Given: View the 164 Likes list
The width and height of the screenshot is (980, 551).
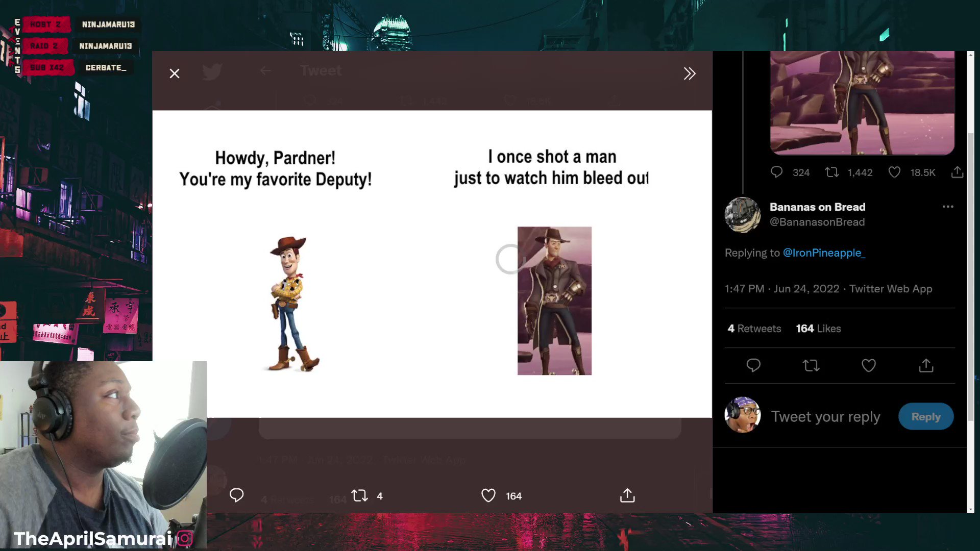Looking at the screenshot, I should click(x=818, y=329).
